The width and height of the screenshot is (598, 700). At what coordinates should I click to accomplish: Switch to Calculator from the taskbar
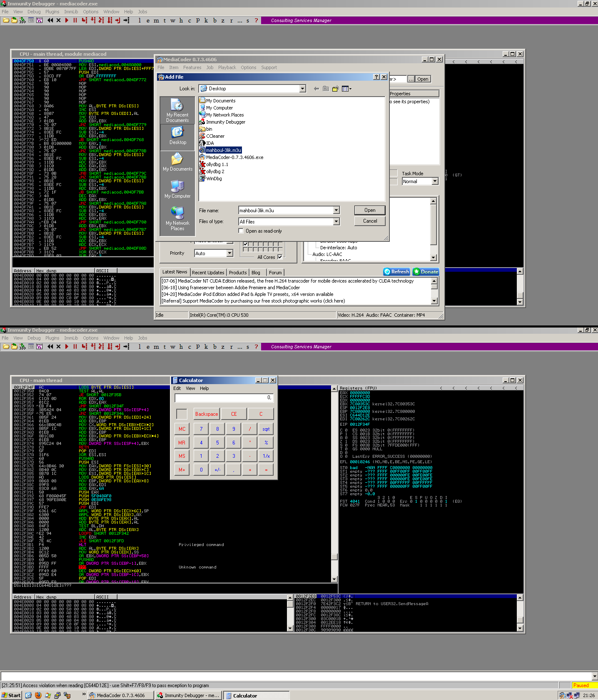[x=256, y=695]
